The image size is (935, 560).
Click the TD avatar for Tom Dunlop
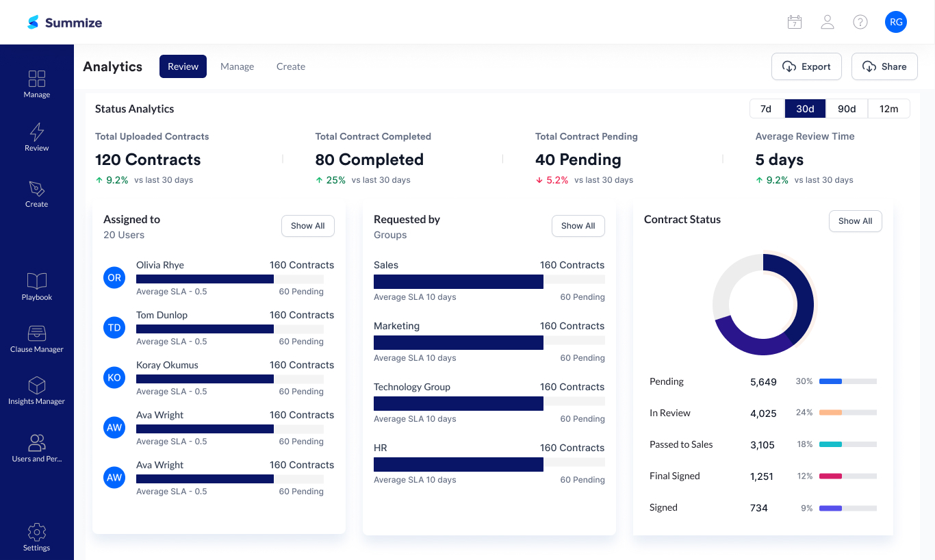114,328
